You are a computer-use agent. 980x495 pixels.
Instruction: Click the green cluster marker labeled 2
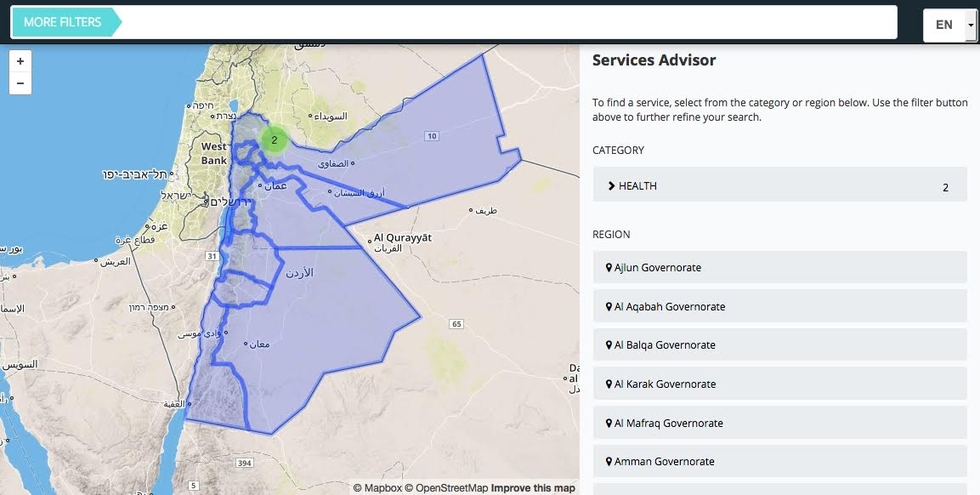click(273, 140)
